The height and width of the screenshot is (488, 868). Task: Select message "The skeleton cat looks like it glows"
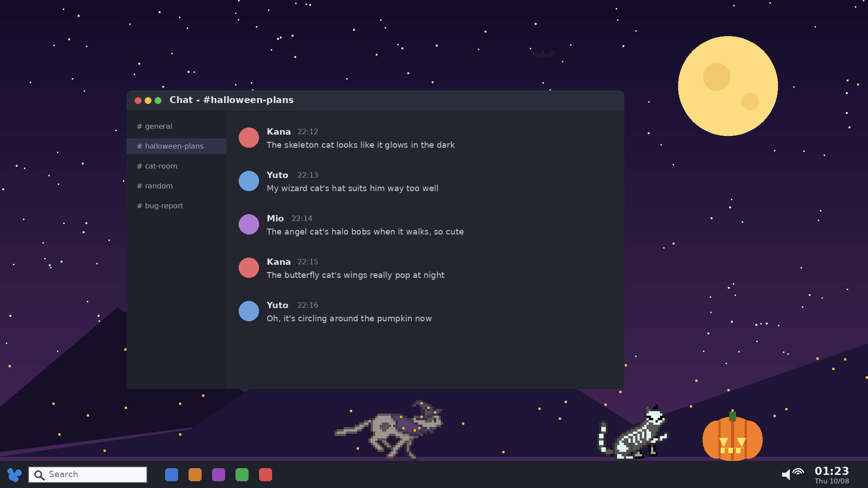point(361,145)
